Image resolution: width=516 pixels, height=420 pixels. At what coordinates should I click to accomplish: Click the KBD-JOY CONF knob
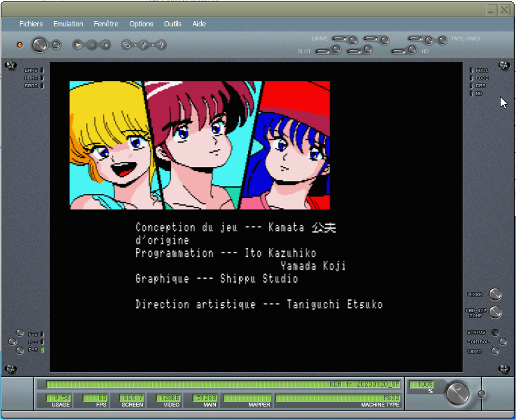(495, 312)
